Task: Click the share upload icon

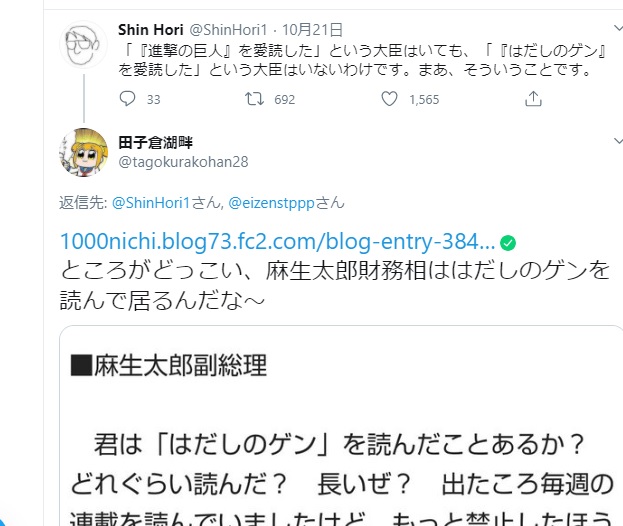Action: tap(533, 99)
